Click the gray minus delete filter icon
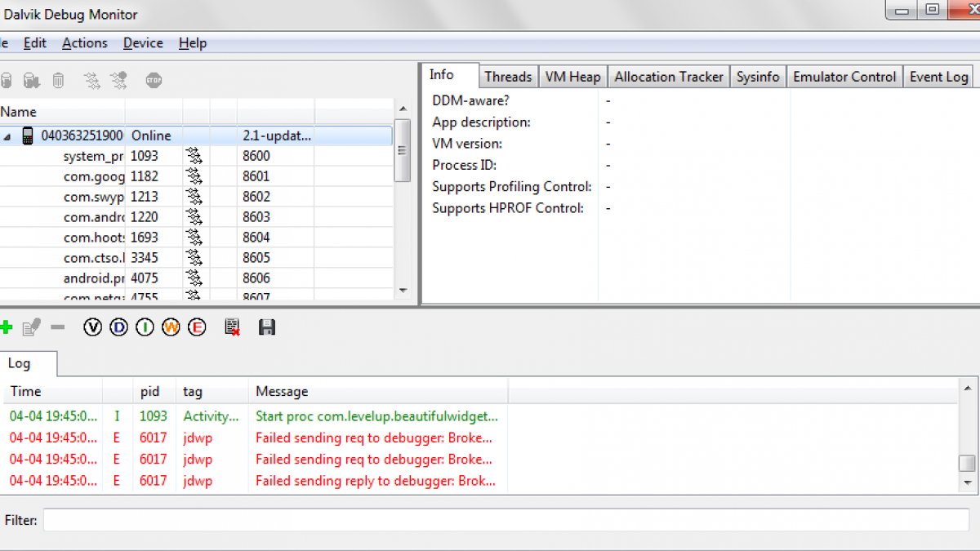The width and height of the screenshot is (980, 551). pos(57,327)
